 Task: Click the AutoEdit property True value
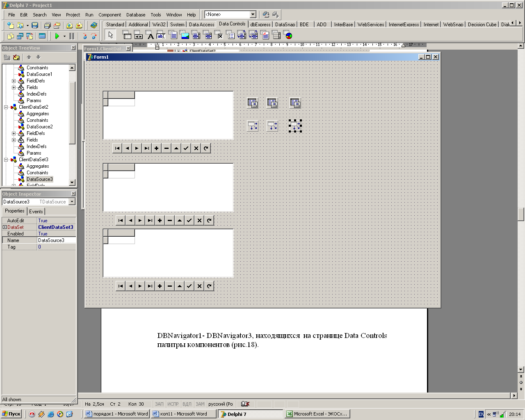click(x=56, y=221)
